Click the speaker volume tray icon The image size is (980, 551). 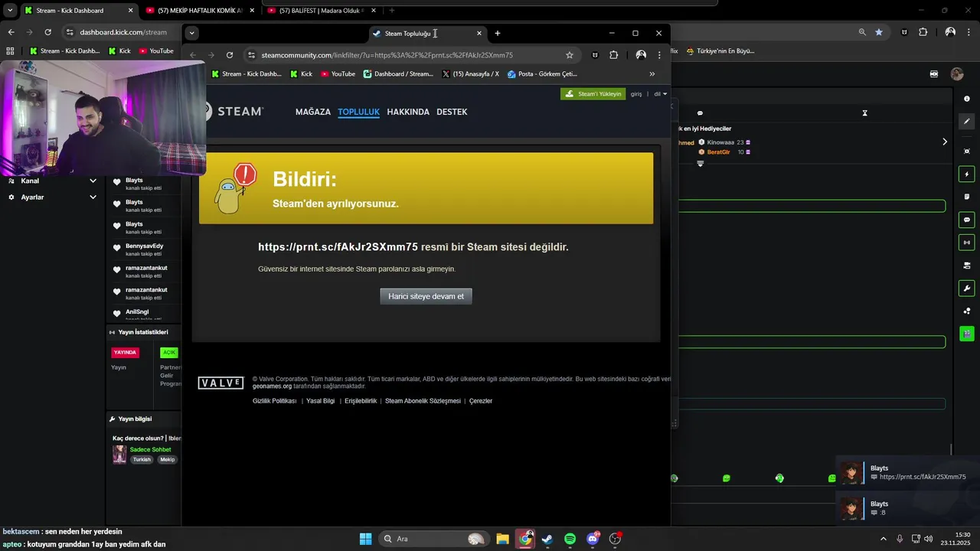tap(929, 539)
